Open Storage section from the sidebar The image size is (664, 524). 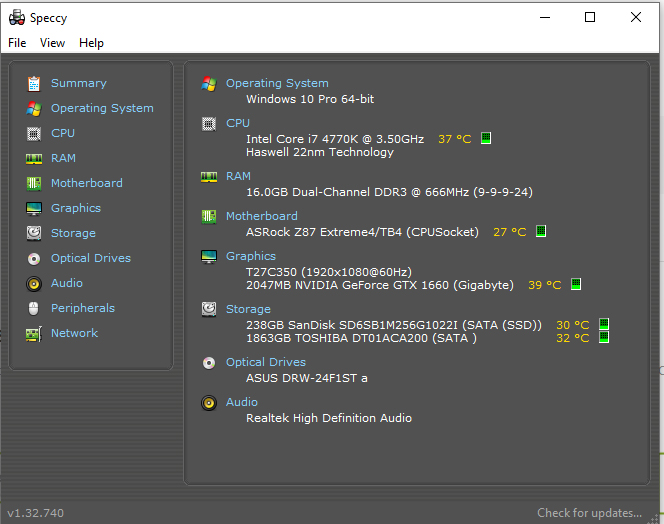tap(73, 233)
